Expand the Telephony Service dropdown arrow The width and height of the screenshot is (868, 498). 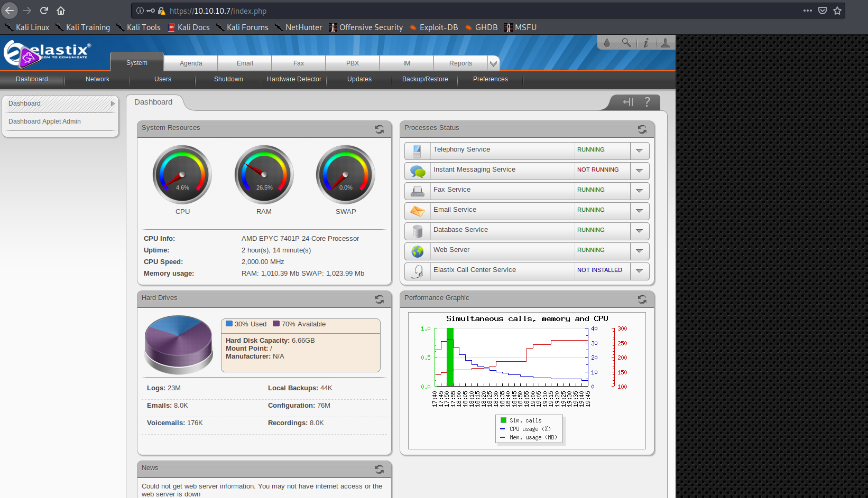(x=640, y=151)
